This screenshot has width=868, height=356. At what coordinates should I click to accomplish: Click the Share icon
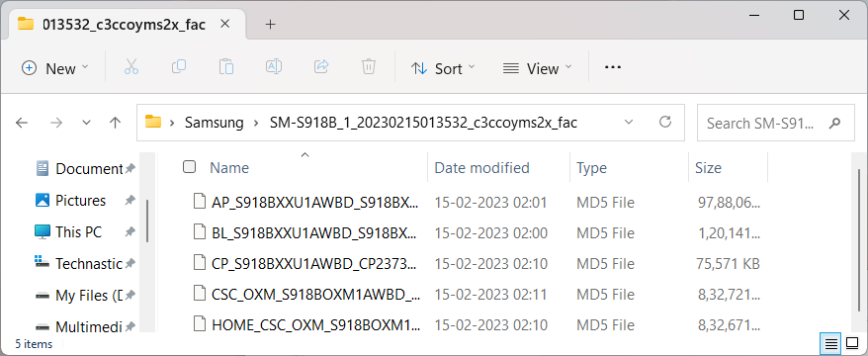[x=321, y=67]
